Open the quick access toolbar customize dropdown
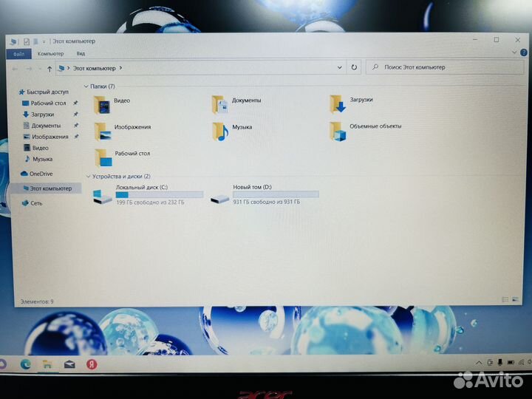The height and width of the screenshot is (399, 532). [x=44, y=41]
